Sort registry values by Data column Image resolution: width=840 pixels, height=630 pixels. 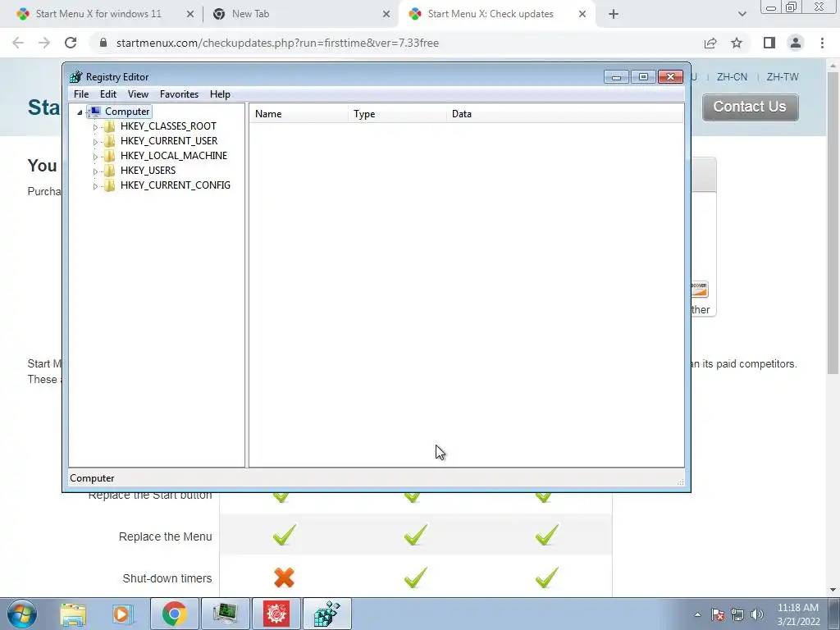[565, 114]
